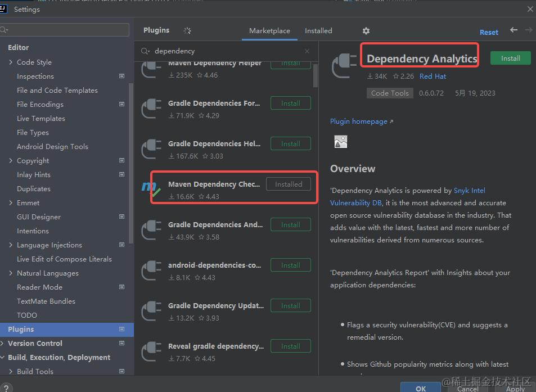Select Plugins in the settings tree
Image resolution: width=536 pixels, height=392 pixels.
[67, 330]
